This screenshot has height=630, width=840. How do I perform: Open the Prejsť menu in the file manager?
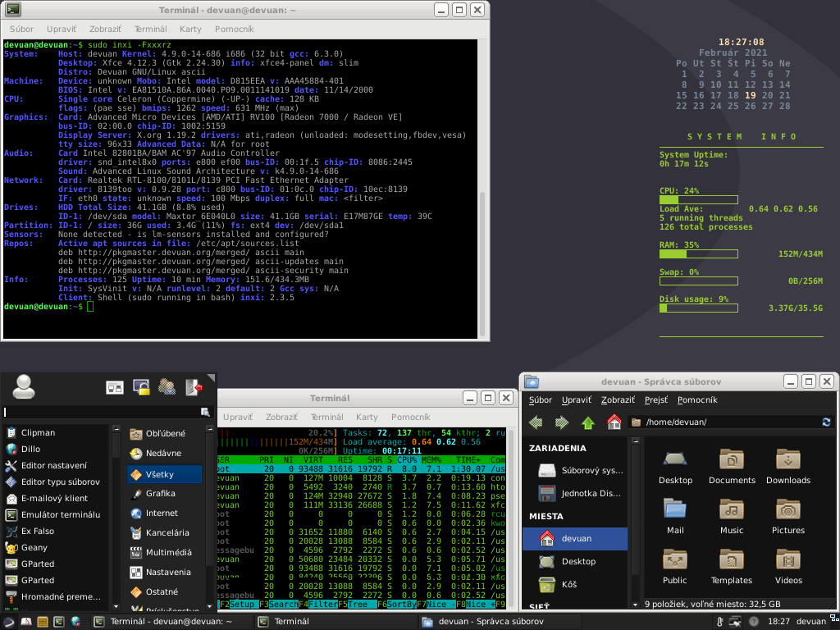pos(655,400)
